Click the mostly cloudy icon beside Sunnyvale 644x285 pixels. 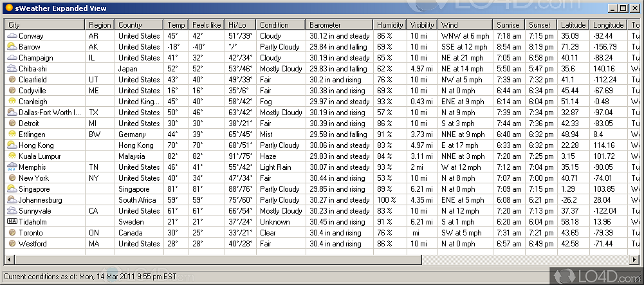click(x=12, y=210)
